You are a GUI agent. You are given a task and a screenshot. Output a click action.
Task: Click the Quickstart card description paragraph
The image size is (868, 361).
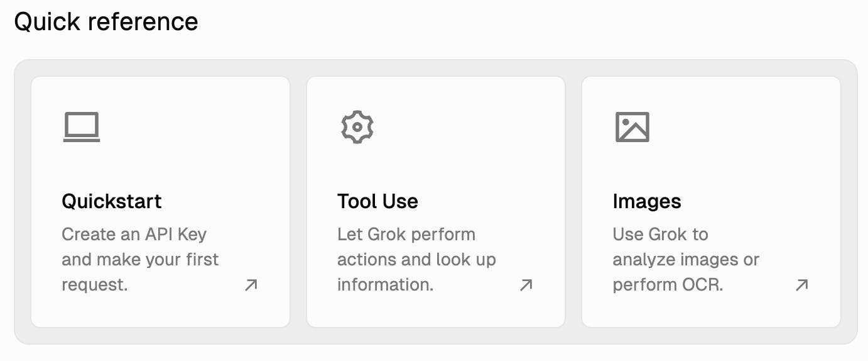139,260
